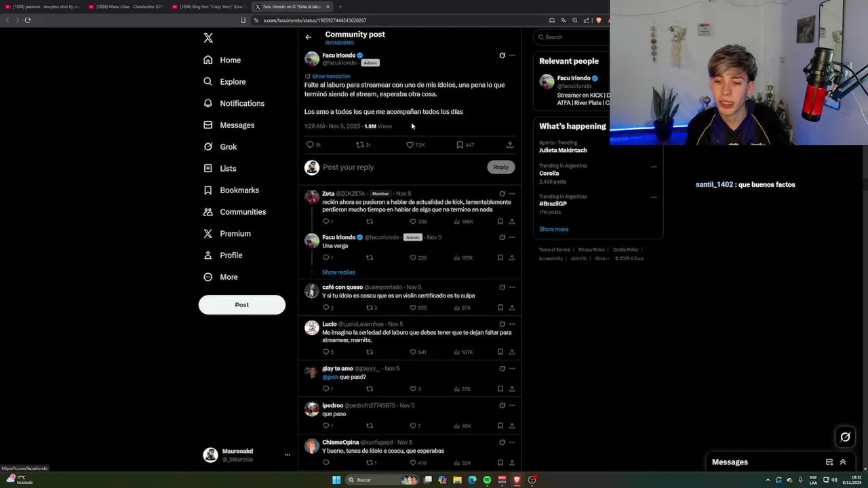Open the #BrazilGP trending topic
This screenshot has height=488, width=868.
(x=553, y=204)
